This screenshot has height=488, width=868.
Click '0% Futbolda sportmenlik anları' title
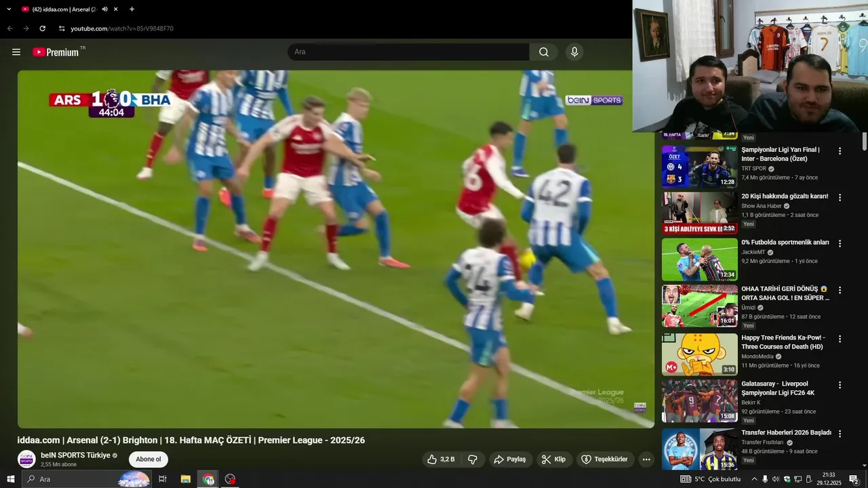point(785,242)
